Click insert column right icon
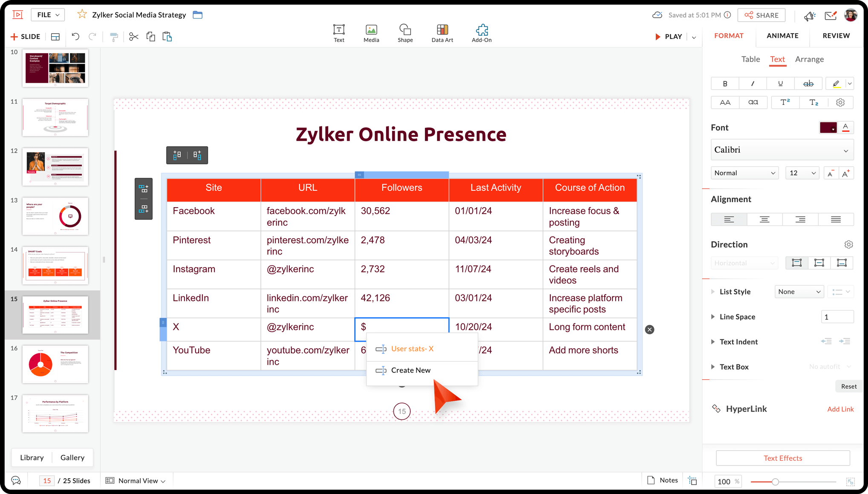The width and height of the screenshot is (868, 494). pos(197,155)
